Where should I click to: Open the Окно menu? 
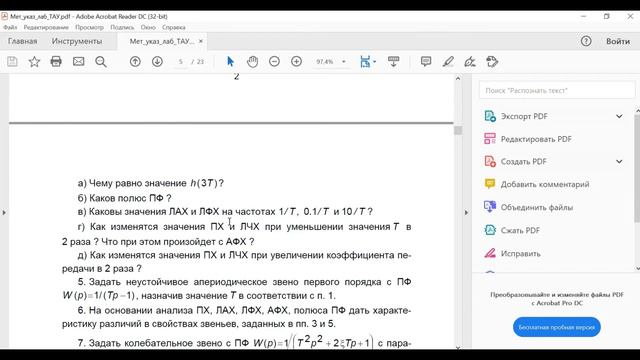click(148, 27)
